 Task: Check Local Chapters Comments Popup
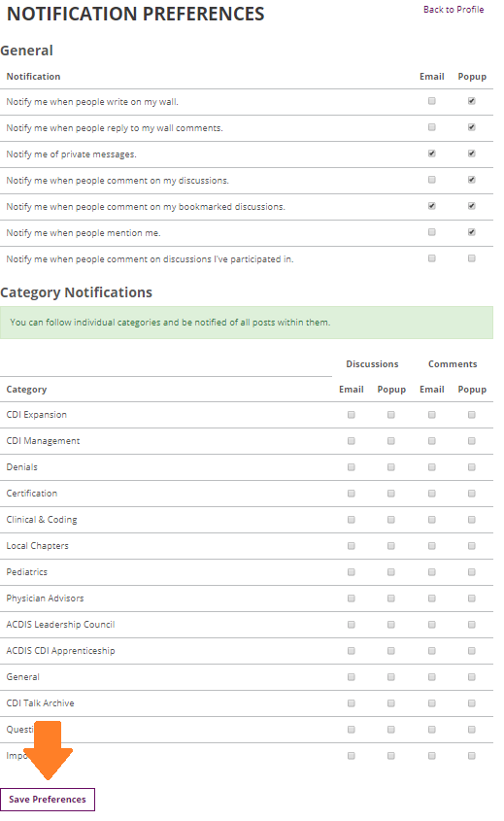(x=472, y=546)
